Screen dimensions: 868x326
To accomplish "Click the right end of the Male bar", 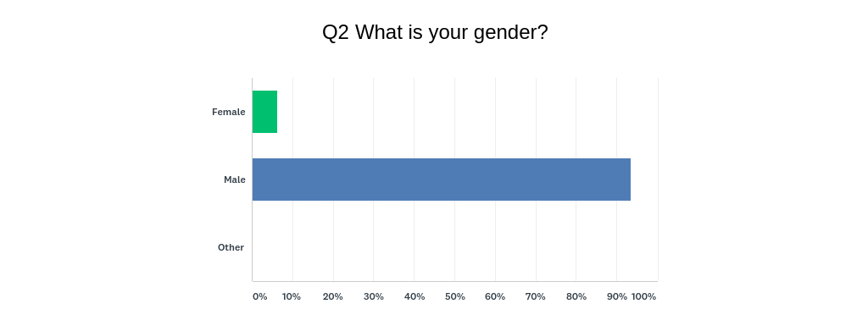I will [628, 180].
